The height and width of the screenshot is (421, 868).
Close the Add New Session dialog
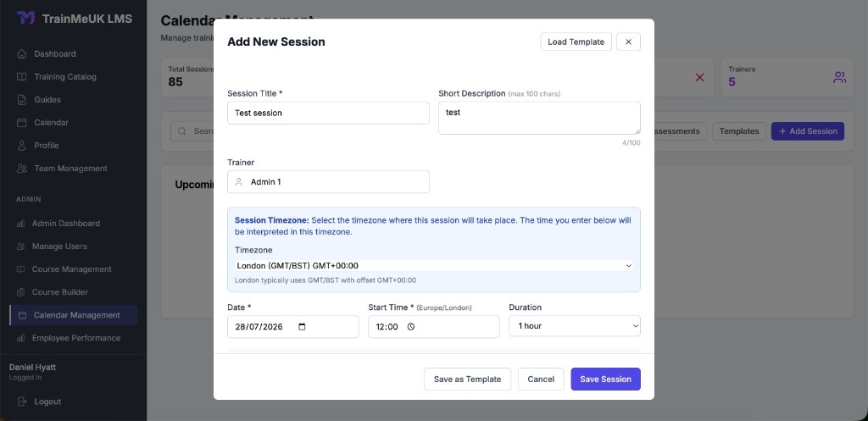click(x=628, y=42)
